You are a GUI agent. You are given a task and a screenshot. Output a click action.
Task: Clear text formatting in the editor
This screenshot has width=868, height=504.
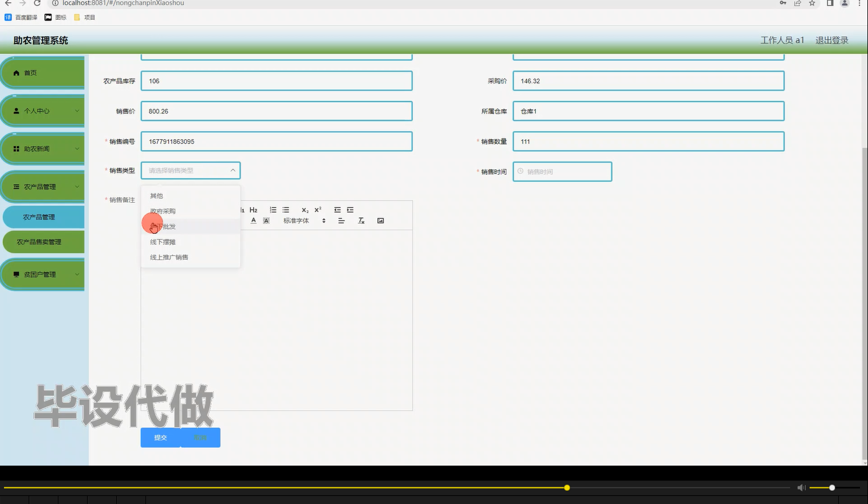(x=361, y=220)
